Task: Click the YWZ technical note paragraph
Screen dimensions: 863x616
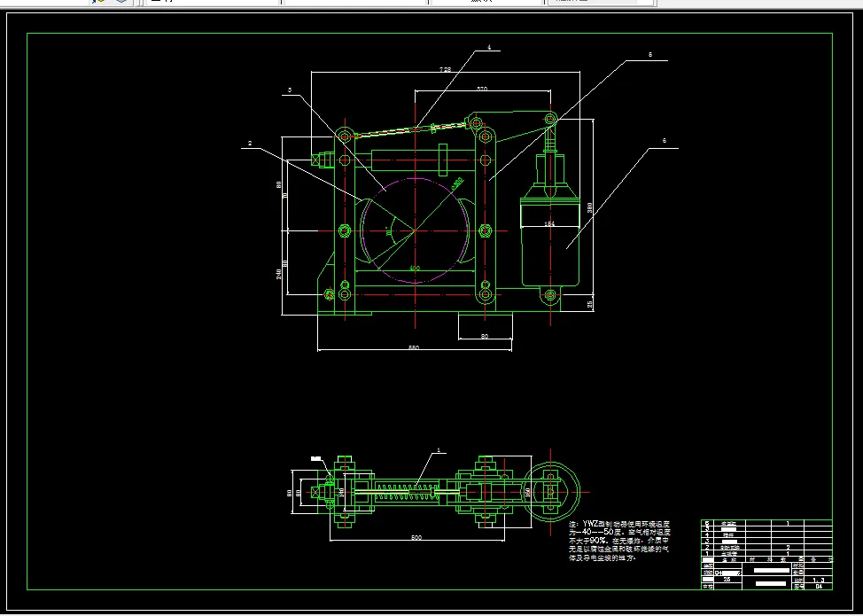Action: (x=619, y=542)
